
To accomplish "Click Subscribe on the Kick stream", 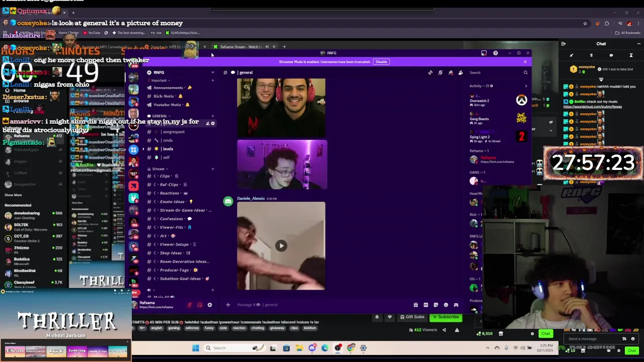I will pyautogui.click(x=445, y=317).
